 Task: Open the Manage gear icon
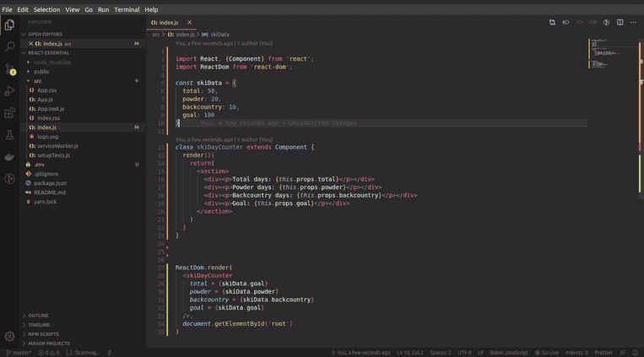tap(9, 336)
